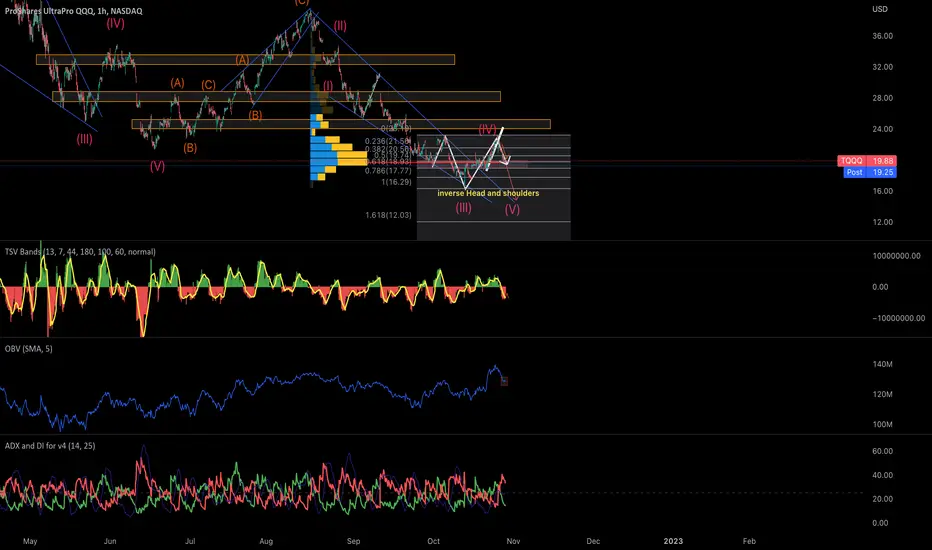The image size is (932, 550).
Task: Click the 36.00 price scale value
Action: [883, 36]
